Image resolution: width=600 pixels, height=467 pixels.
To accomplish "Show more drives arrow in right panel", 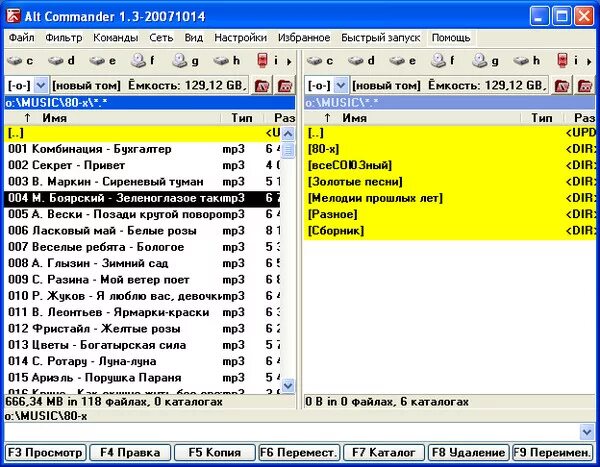I will [x=589, y=61].
